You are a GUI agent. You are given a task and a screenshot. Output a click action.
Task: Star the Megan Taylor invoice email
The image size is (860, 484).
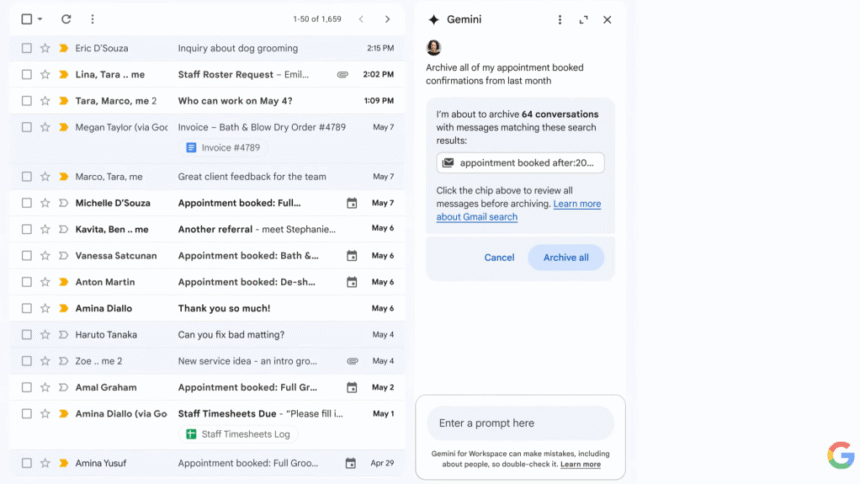point(45,127)
